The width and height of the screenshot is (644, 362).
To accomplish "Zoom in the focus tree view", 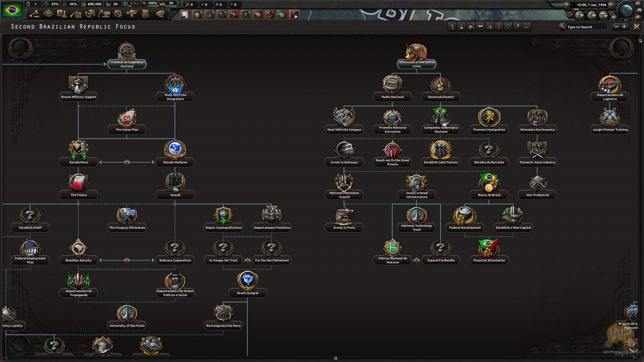I will 624,27.
